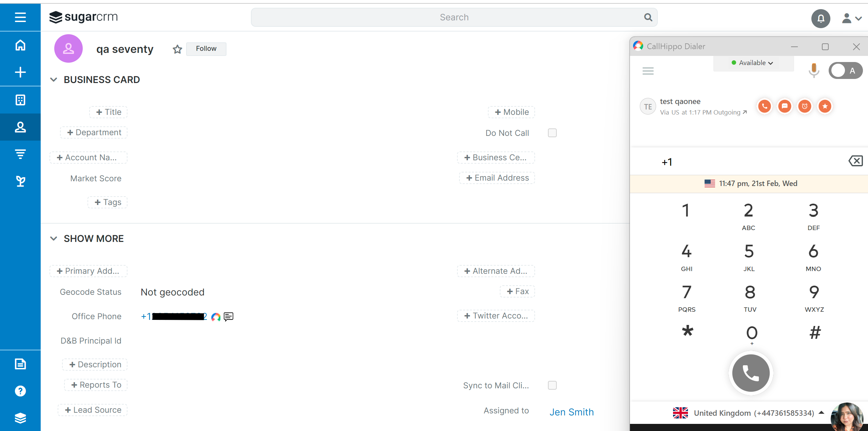Open the SugarCRM hamburger menu

tap(20, 17)
